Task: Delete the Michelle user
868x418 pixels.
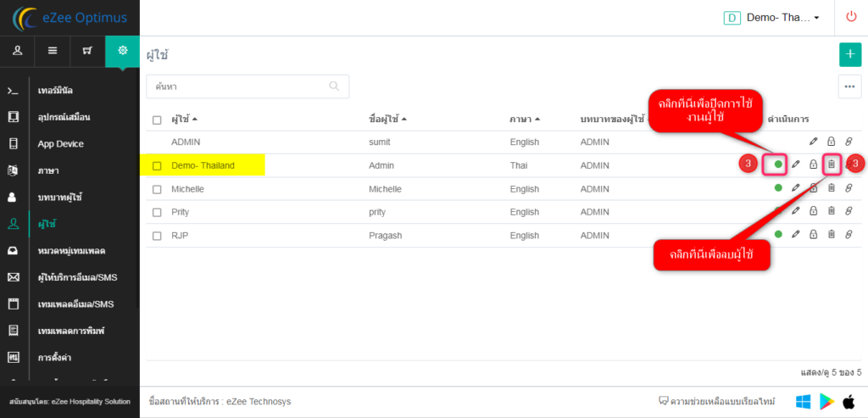Action: pos(831,187)
